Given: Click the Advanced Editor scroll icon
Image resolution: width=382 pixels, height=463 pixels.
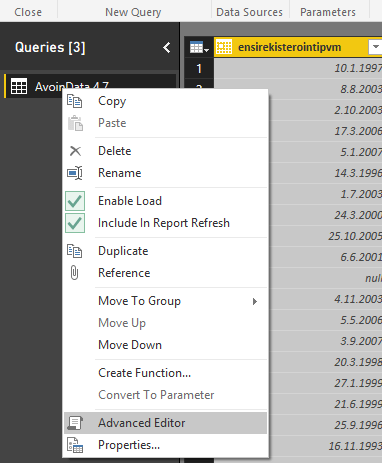Looking at the screenshot, I should [75, 423].
